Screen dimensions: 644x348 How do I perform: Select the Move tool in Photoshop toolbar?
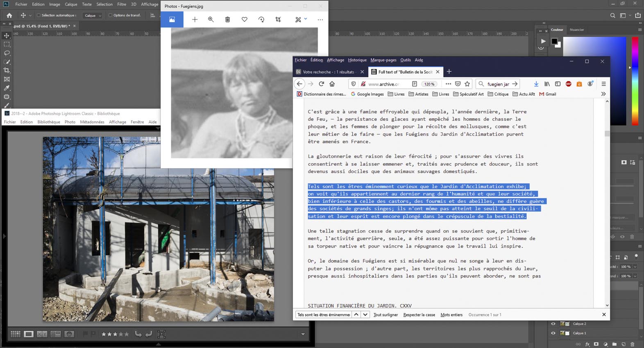pos(7,36)
